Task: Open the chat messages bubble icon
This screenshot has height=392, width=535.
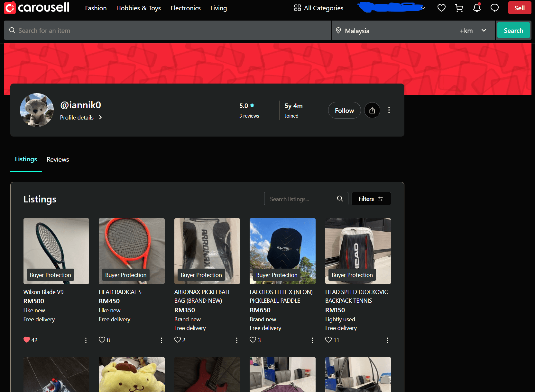Action: (494, 8)
